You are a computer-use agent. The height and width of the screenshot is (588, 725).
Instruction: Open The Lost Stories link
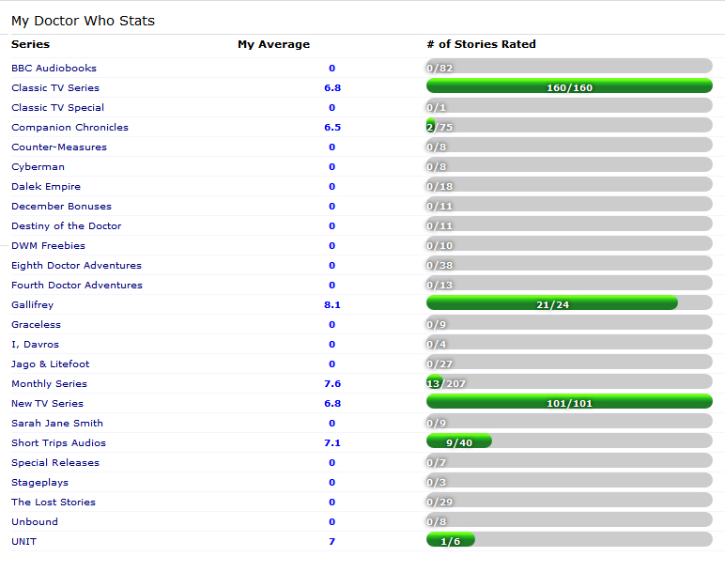click(x=54, y=502)
